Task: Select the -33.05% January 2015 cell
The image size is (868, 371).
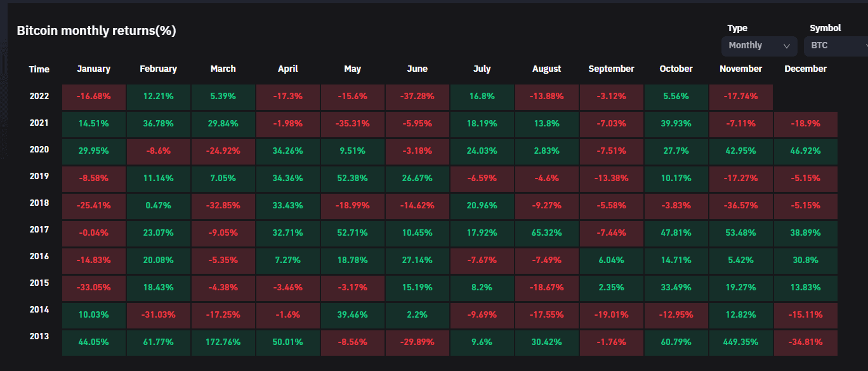Action: pos(93,288)
